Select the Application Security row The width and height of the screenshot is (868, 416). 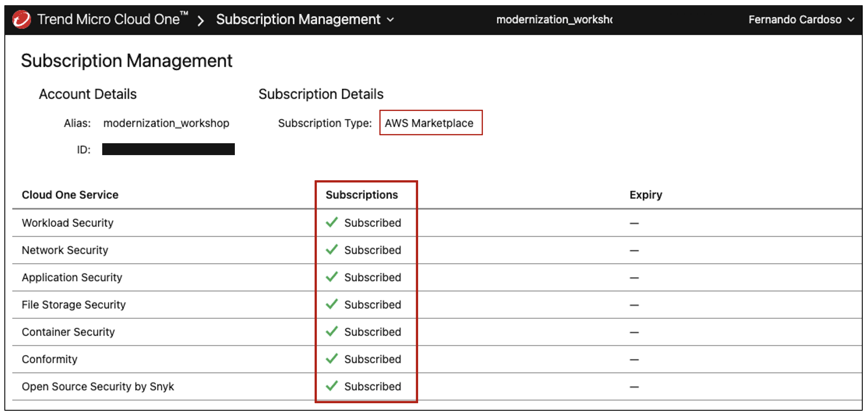point(437,278)
